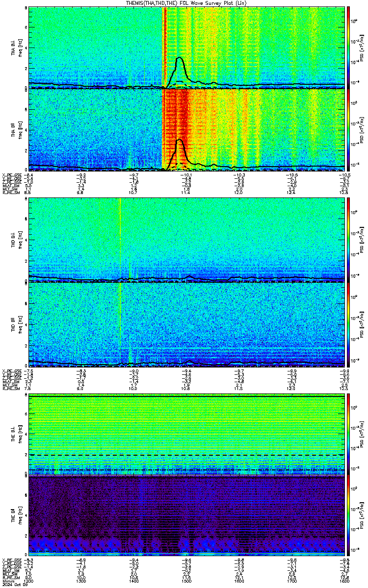Image resolution: width=368 pixels, height=588 pixels.
Task: Click the PSD [nT²/Hz] label beside THE B-parallel color bar
Action: tap(361, 516)
